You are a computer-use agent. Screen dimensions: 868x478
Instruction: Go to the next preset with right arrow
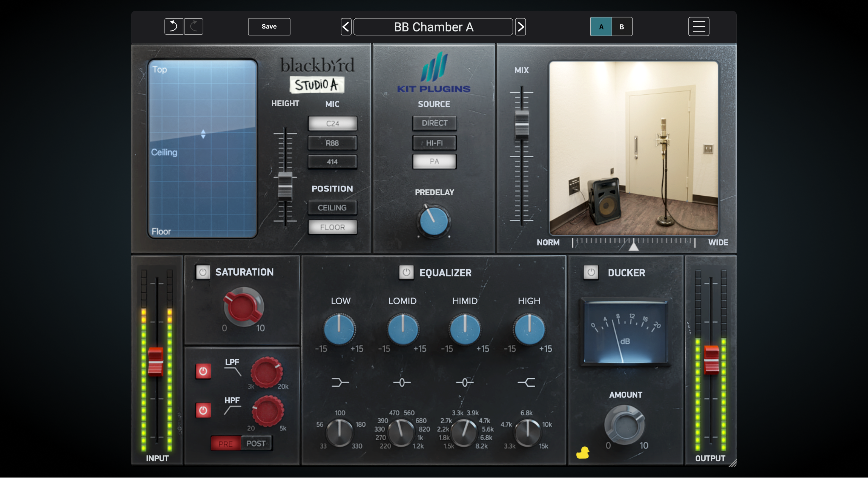click(x=520, y=27)
